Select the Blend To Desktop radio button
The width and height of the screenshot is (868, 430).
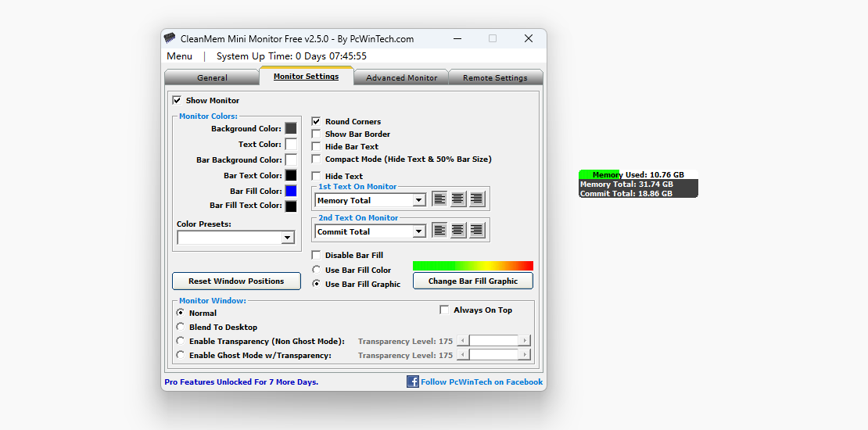click(x=181, y=327)
